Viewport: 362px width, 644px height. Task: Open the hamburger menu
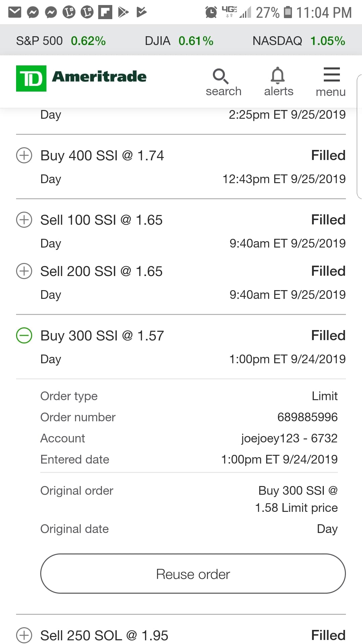[331, 75]
